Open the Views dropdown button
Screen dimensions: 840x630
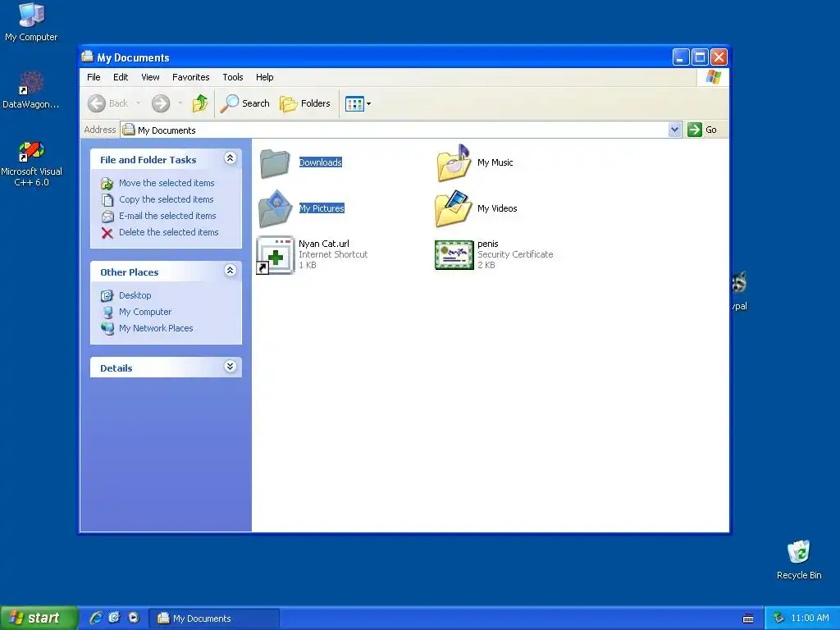[x=358, y=103]
